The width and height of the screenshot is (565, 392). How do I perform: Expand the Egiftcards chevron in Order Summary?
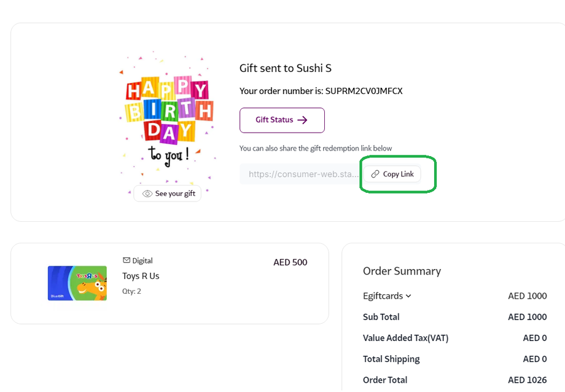coord(408,296)
